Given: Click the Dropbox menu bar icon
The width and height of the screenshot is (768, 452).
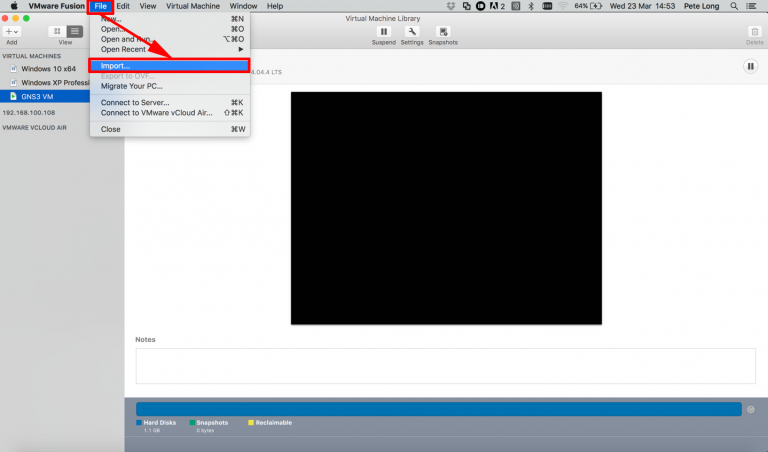Looking at the screenshot, I should click(x=451, y=6).
